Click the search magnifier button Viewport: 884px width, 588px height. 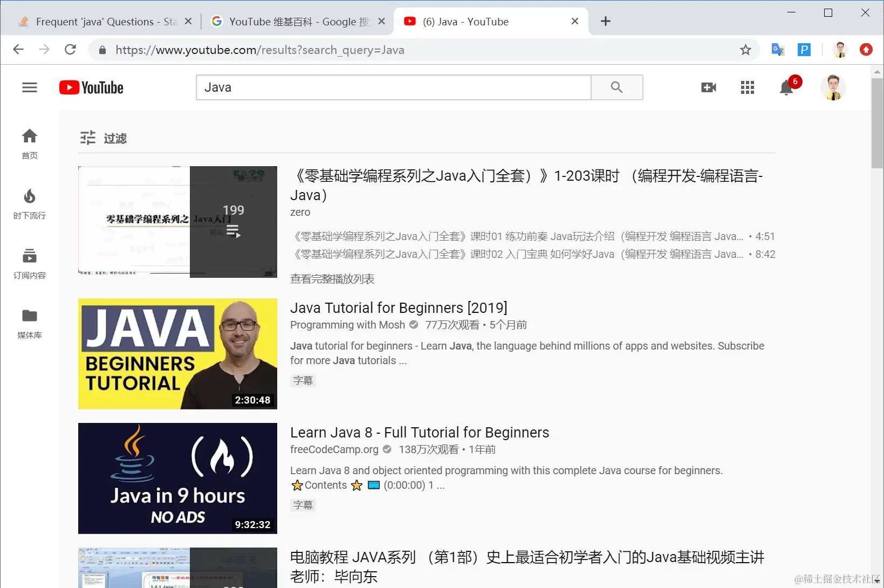tap(617, 87)
